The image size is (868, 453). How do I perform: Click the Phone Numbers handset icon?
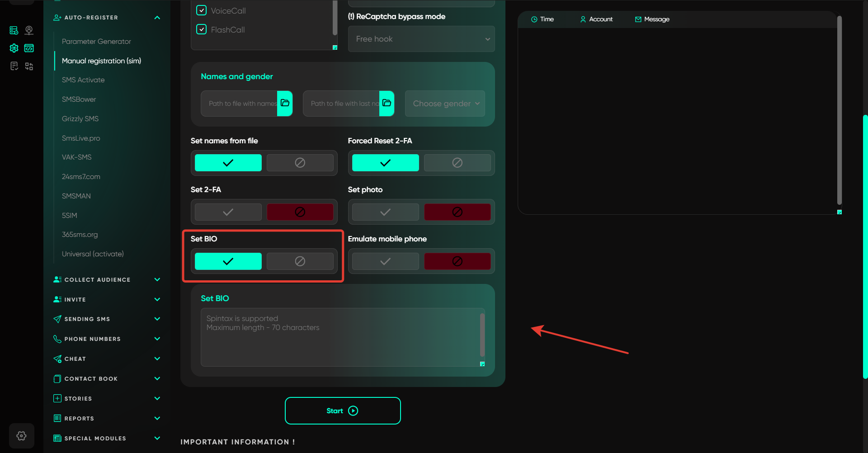(x=57, y=339)
